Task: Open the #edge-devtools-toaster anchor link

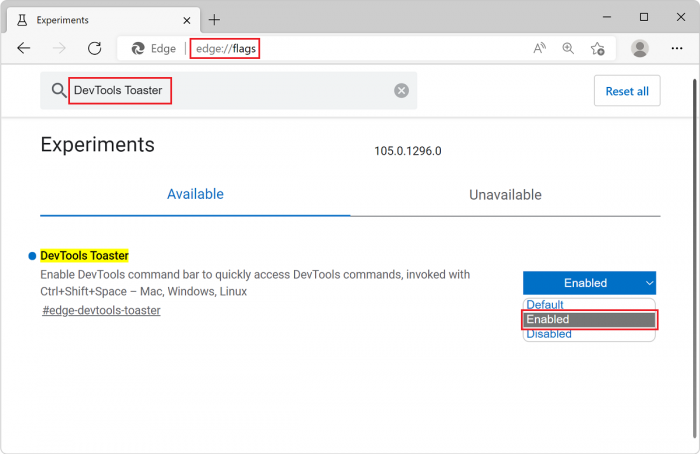Action: tap(101, 310)
